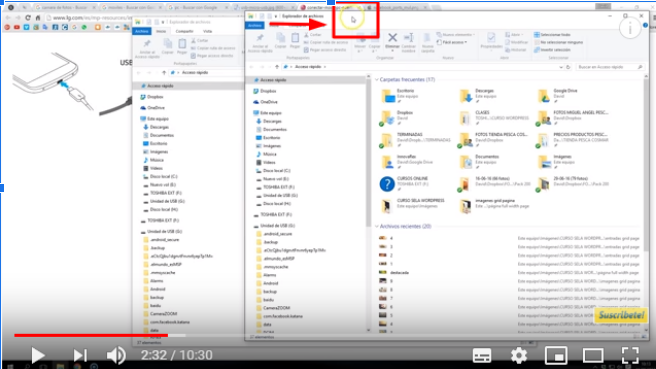Click Anclar al Acceso rápido in front window
656x369 pixels.
click(x=260, y=43)
